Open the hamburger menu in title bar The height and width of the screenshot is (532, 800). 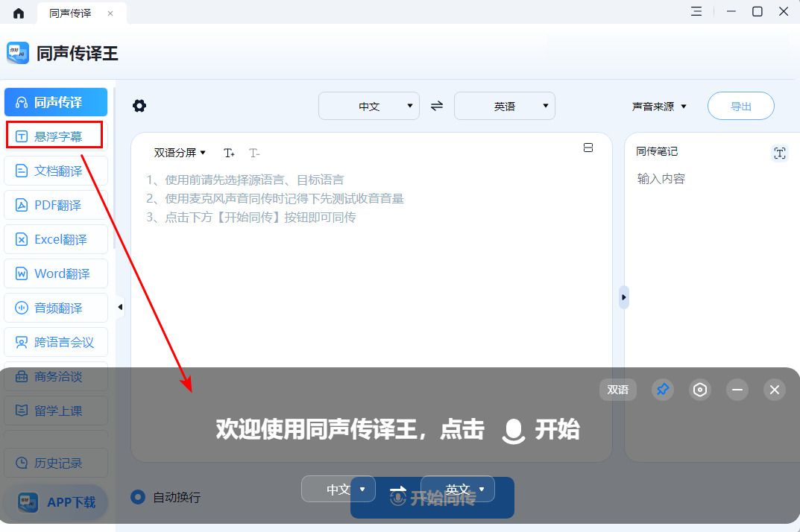pos(696,11)
